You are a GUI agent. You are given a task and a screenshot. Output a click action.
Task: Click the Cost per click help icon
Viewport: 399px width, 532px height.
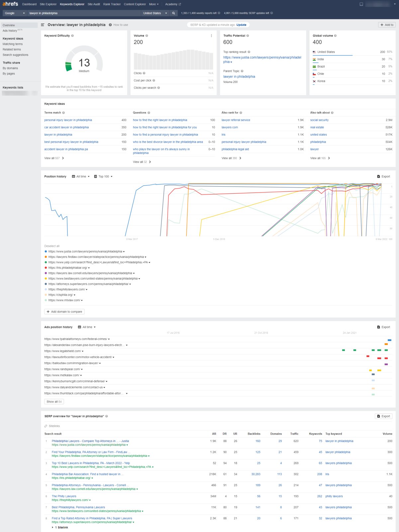coord(154,80)
